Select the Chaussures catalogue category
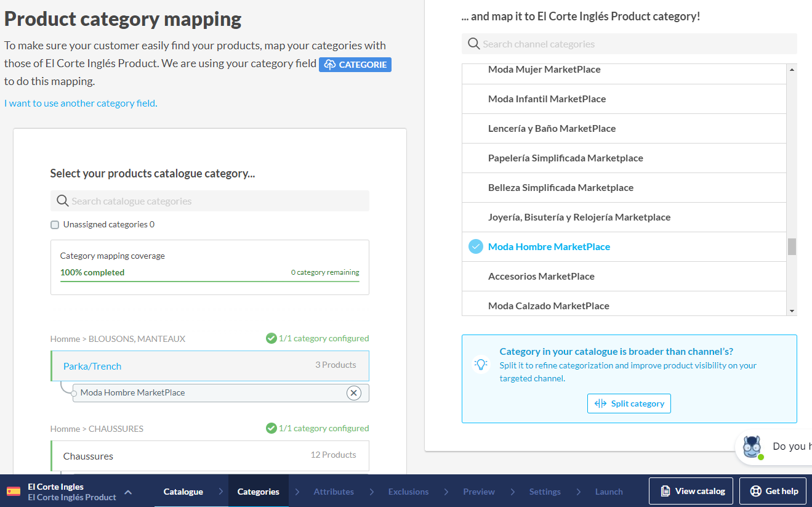The height and width of the screenshot is (507, 812). [210, 456]
